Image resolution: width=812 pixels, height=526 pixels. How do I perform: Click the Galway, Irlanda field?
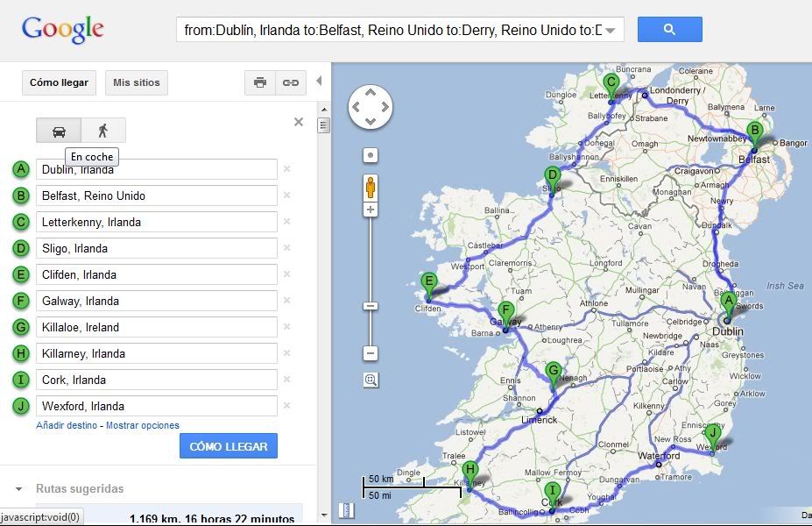click(157, 301)
